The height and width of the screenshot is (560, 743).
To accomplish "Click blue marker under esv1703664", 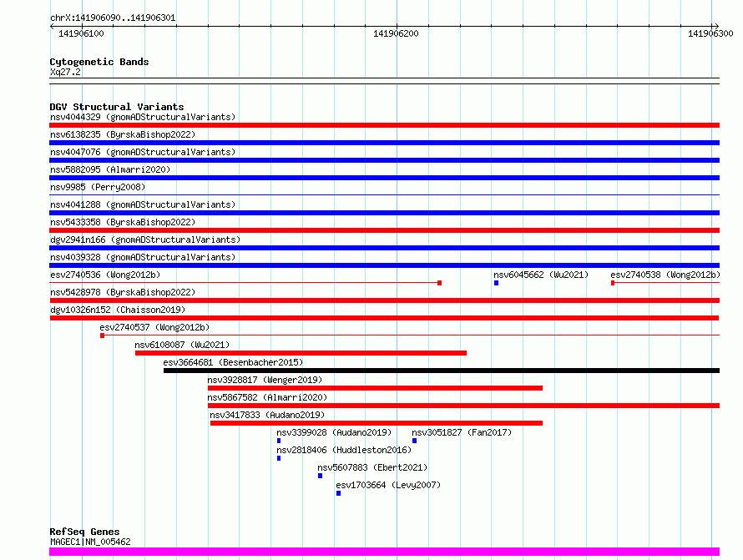I will (x=338, y=493).
